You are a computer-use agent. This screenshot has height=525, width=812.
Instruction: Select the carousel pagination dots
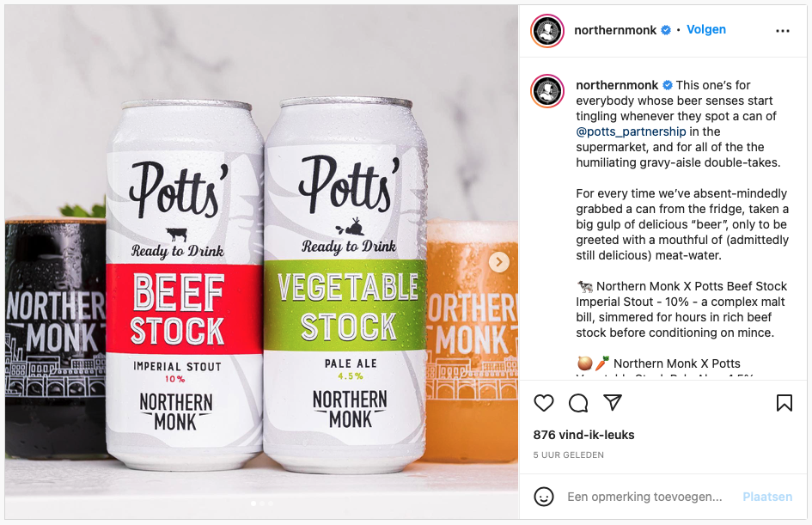pyautogui.click(x=261, y=504)
